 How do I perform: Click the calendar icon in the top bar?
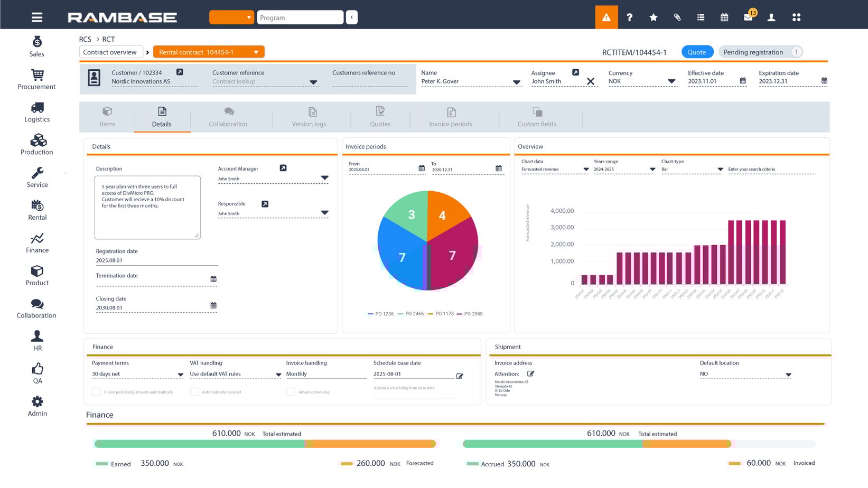(724, 17)
